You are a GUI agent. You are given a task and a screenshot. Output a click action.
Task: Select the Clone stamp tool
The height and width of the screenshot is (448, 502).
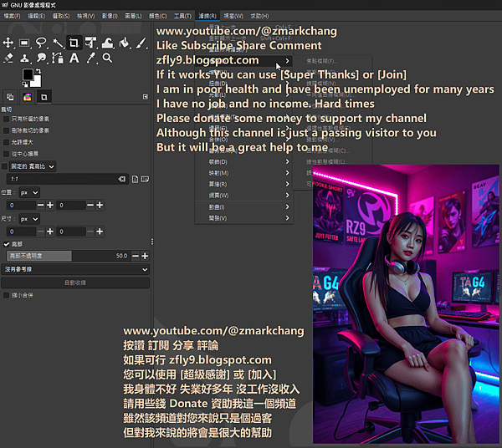point(24,59)
